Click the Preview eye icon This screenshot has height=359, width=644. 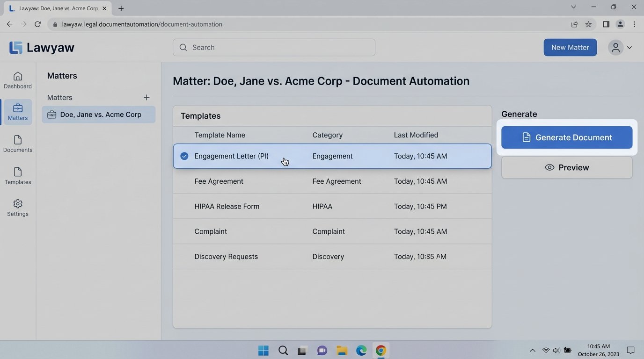(x=549, y=167)
